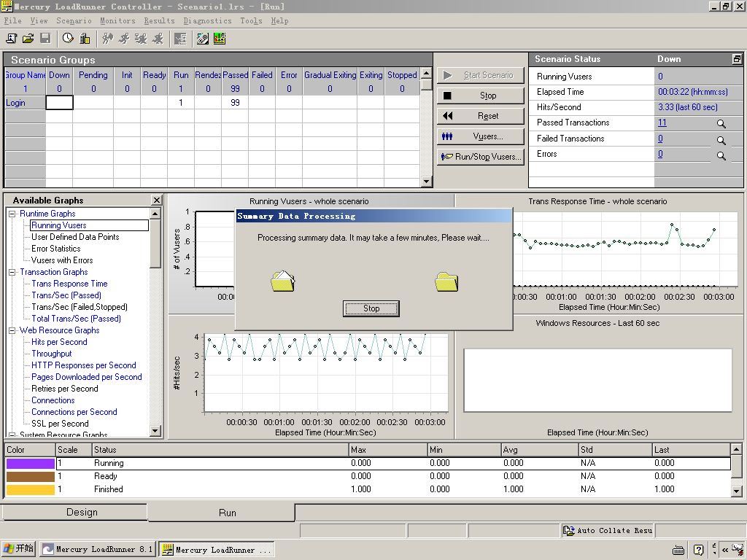Click the Initialize Vusers toolbar icon

point(108,39)
